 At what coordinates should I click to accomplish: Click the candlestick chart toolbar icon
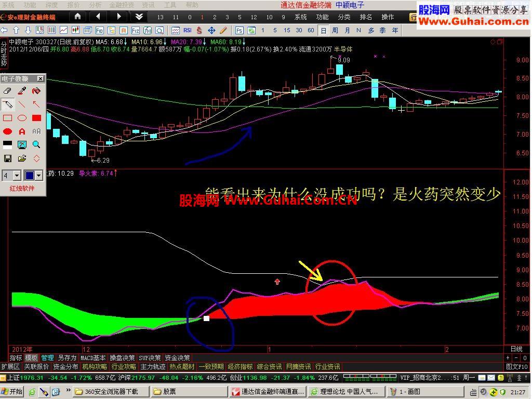[x=75, y=31]
